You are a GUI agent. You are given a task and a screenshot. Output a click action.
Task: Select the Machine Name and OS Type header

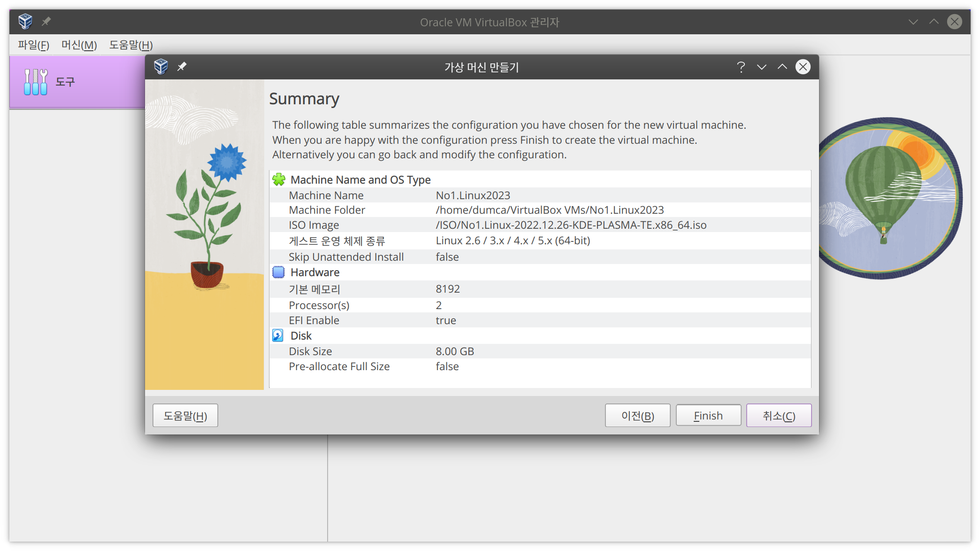click(360, 179)
